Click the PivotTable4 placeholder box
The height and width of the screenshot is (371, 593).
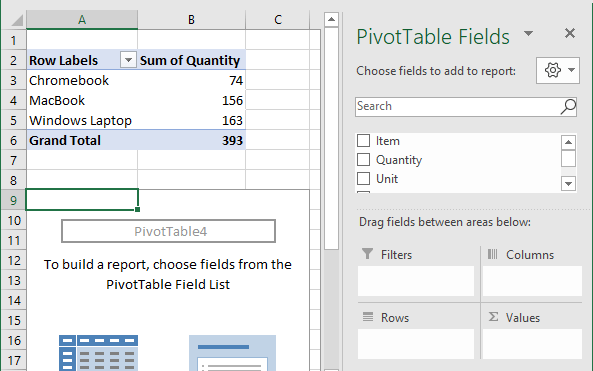pyautogui.click(x=168, y=231)
